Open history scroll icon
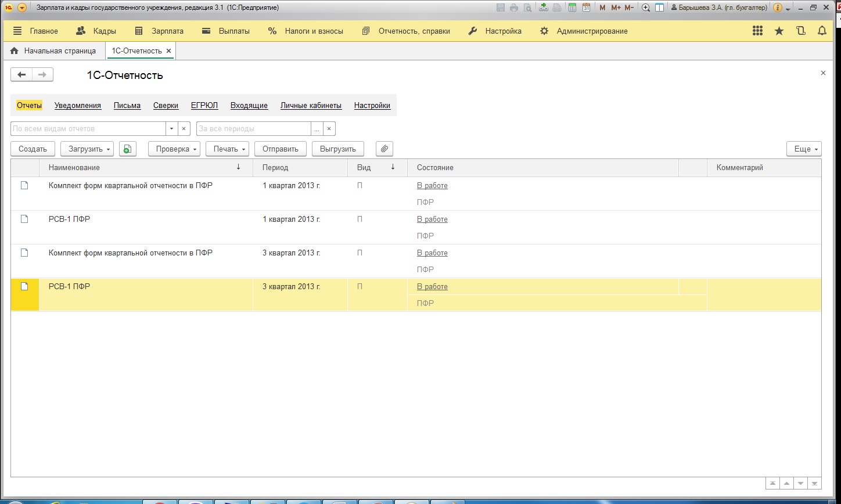 pyautogui.click(x=801, y=31)
